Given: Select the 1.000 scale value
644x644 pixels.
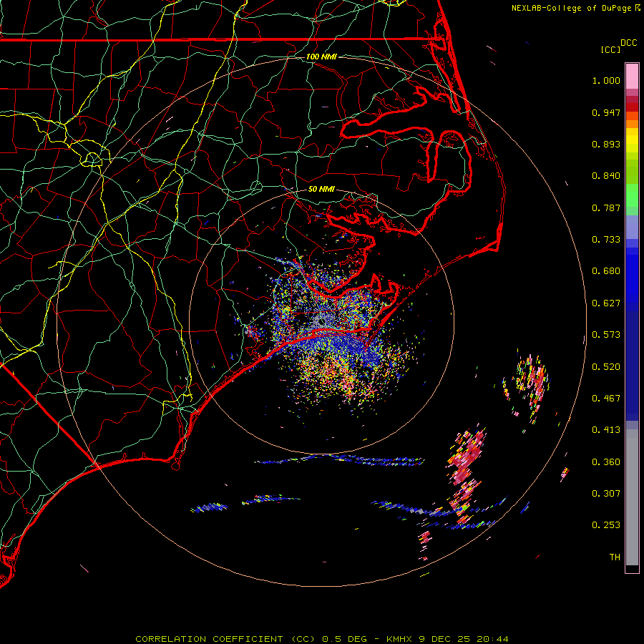Looking at the screenshot, I should pos(606,80).
